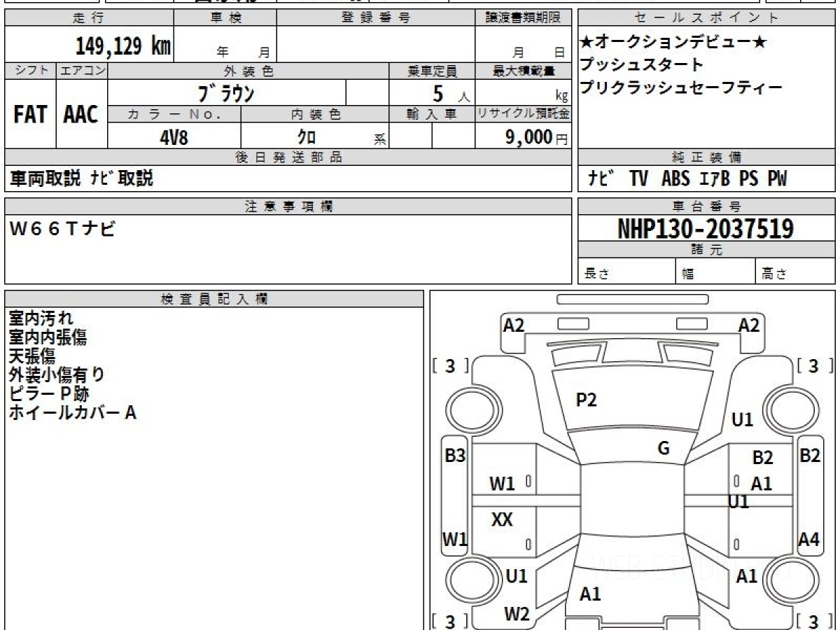Screen dimensions: 840x630
Task: Select the inspector note ピラーP跡
Action: tap(49, 394)
